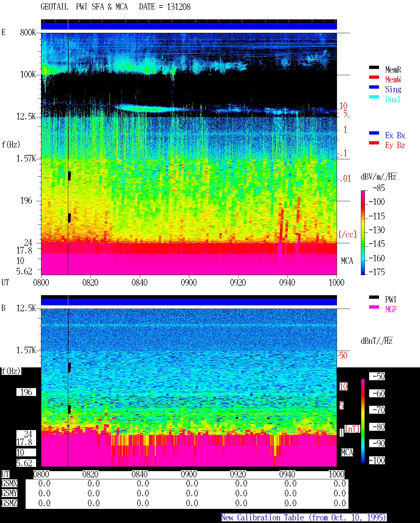
Task: Click the GSMY row label
Action: (x=9, y=493)
